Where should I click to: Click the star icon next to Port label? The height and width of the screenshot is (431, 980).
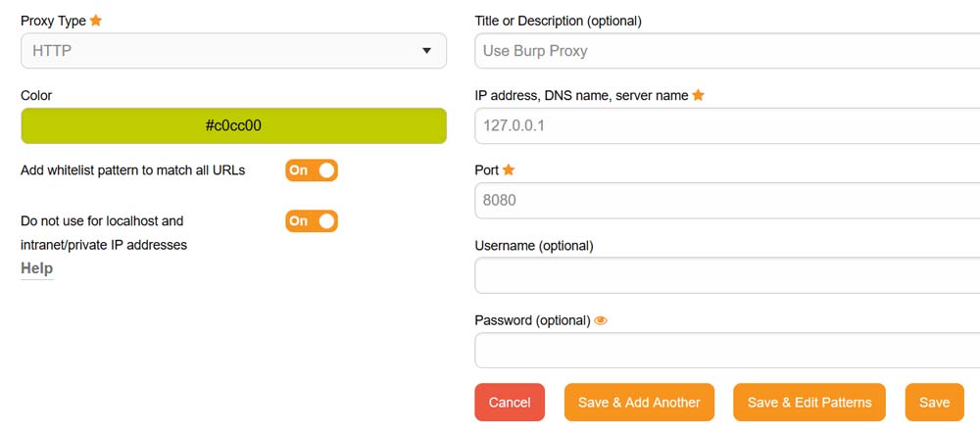click(509, 169)
